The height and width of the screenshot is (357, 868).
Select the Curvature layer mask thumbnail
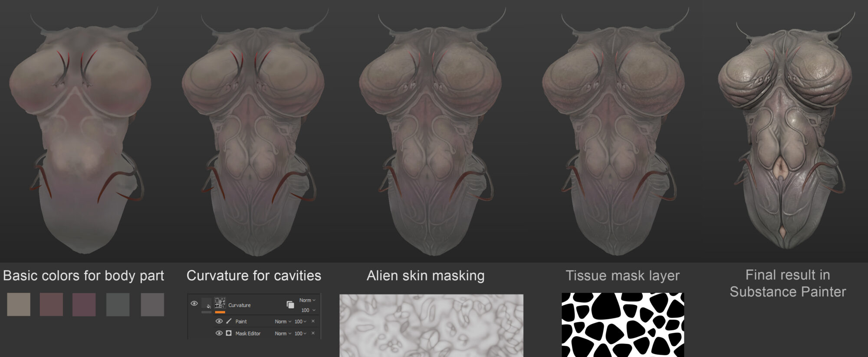pyautogui.click(x=220, y=303)
